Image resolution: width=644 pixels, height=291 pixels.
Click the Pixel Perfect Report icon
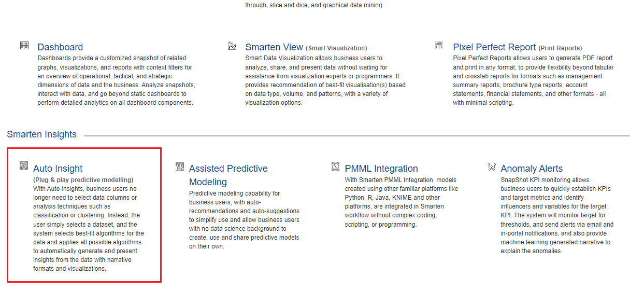tap(439, 46)
